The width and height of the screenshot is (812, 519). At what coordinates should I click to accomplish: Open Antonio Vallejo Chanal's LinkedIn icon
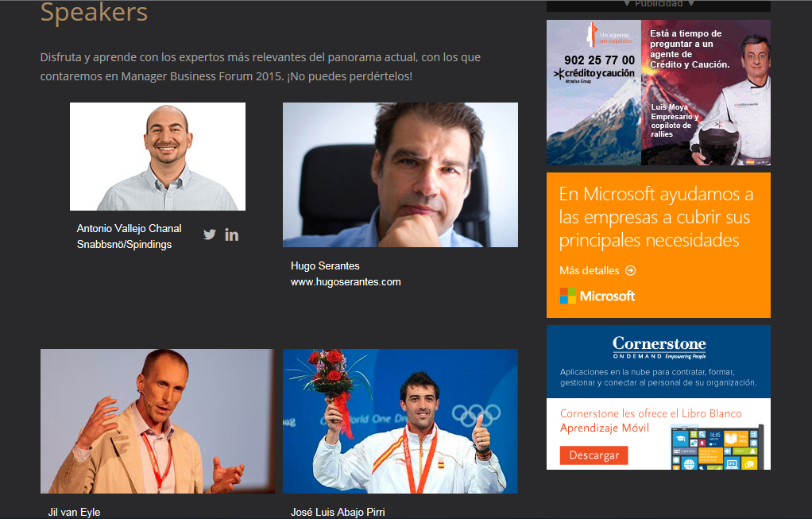[231, 234]
